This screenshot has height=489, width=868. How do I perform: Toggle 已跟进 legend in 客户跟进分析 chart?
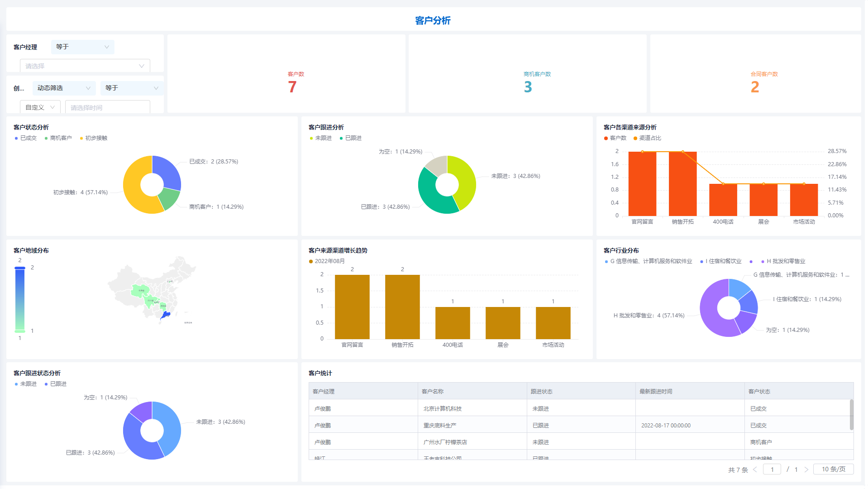[351, 138]
